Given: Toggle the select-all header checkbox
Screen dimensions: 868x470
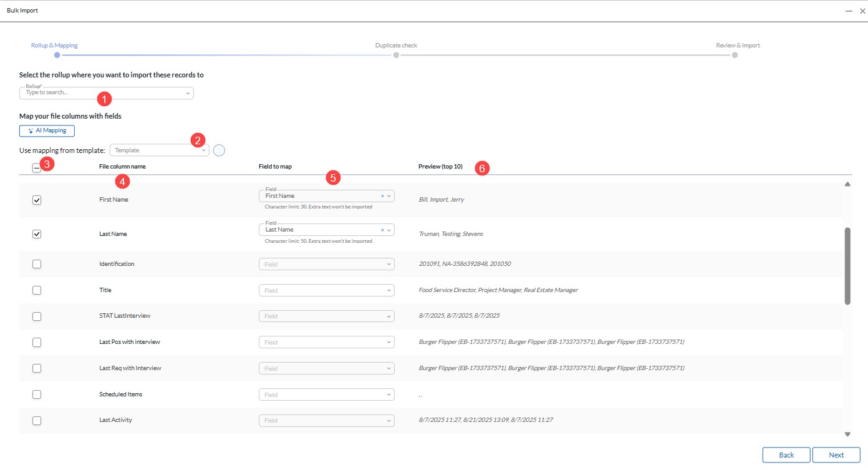Looking at the screenshot, I should (x=37, y=167).
